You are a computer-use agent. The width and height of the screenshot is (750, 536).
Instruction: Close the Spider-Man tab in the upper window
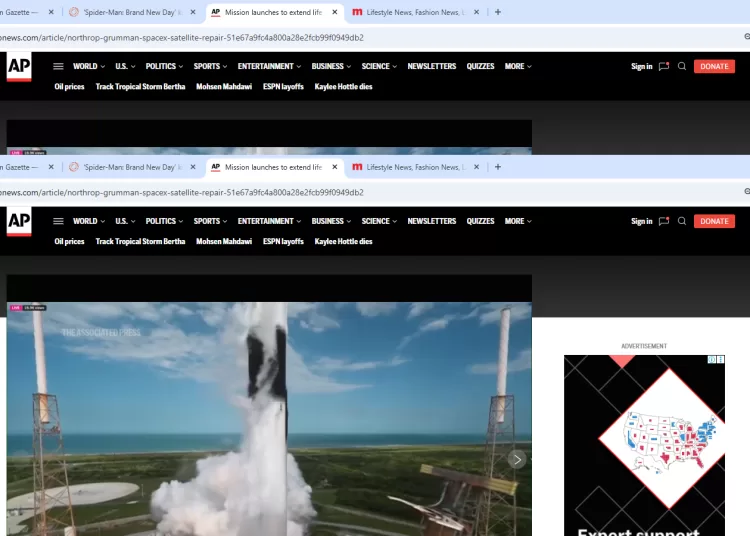tap(193, 12)
